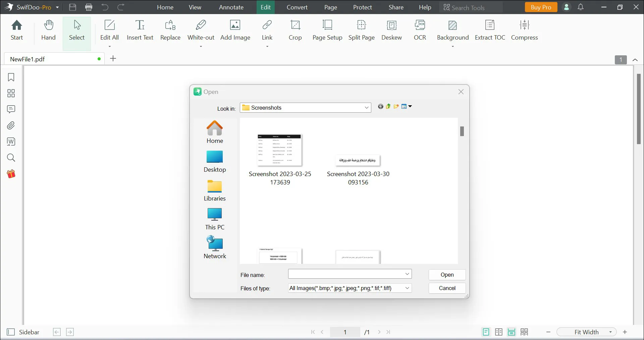Expand the Look in folder dropdown
This screenshot has width=644, height=340.
pos(366,108)
